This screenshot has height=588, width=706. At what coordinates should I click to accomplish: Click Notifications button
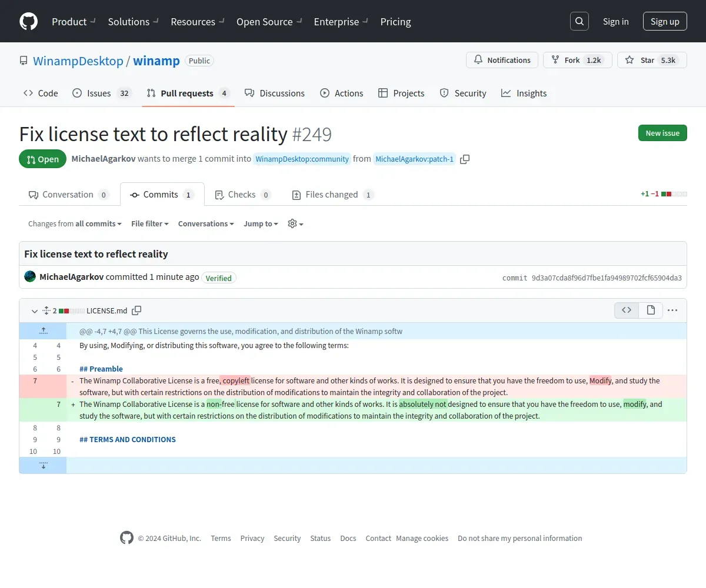coord(502,60)
